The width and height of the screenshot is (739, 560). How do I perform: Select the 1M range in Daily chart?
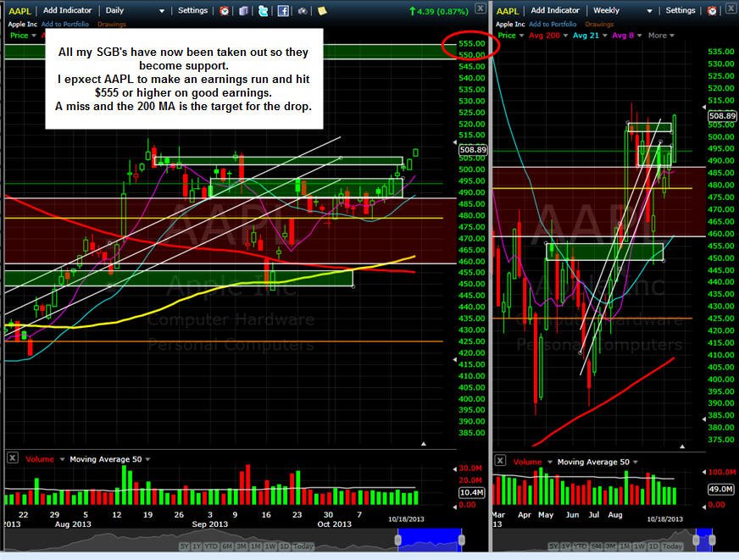(x=256, y=546)
